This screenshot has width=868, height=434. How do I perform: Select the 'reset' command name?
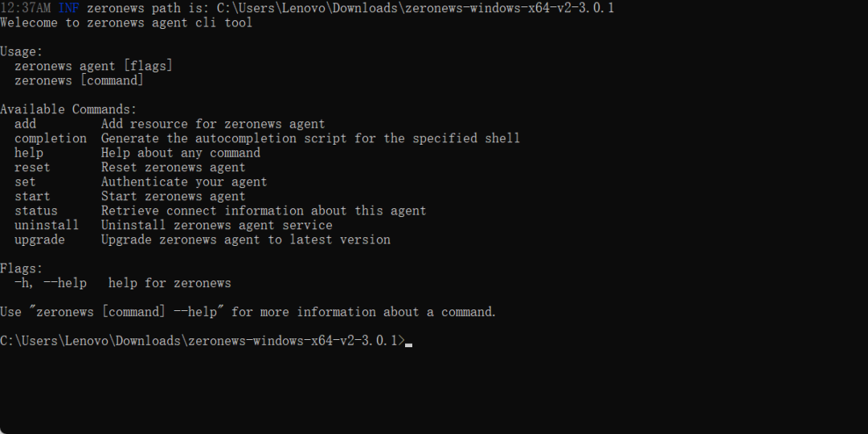[x=32, y=167]
